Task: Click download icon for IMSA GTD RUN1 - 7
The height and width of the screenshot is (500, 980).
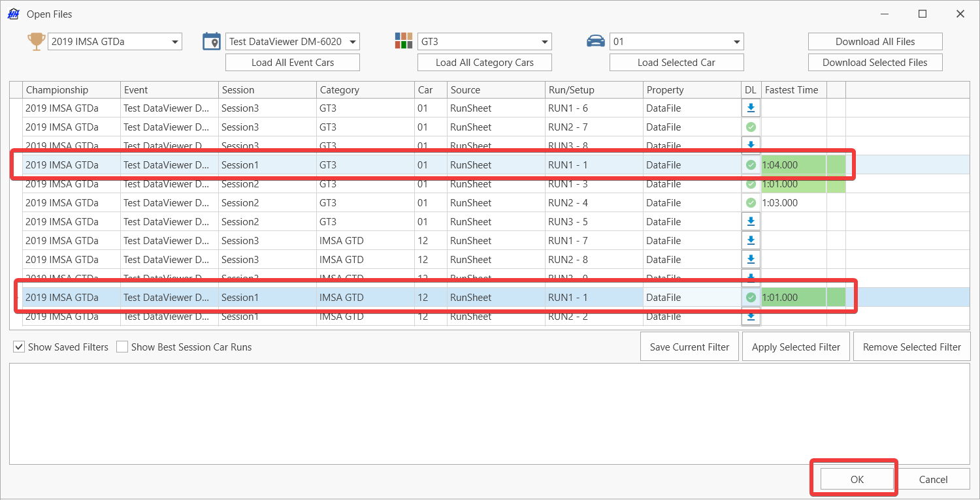Action: (x=751, y=241)
